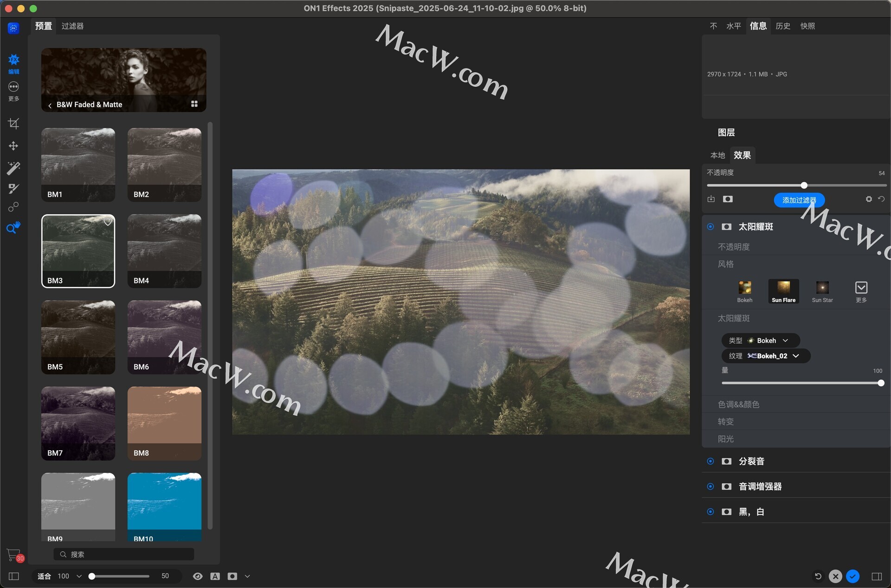Disable the 太阳耀斑 filter toggle
The width and height of the screenshot is (891, 588).
[710, 227]
